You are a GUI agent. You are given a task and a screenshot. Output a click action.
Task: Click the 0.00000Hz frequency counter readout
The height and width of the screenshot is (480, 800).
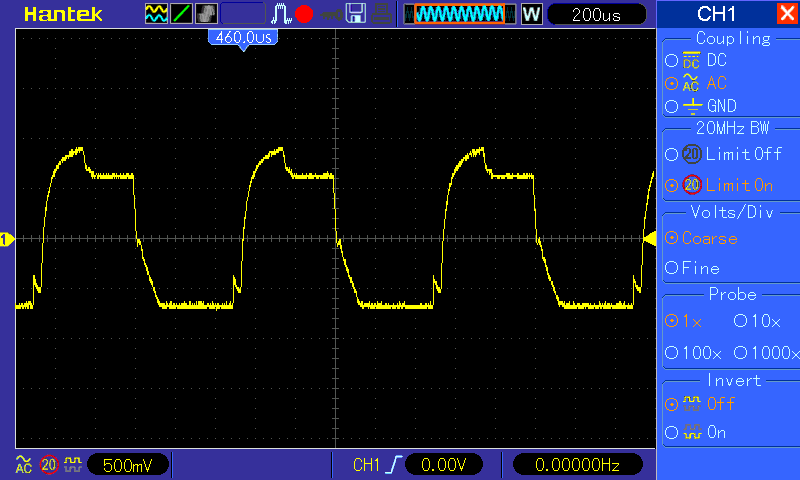(577, 465)
